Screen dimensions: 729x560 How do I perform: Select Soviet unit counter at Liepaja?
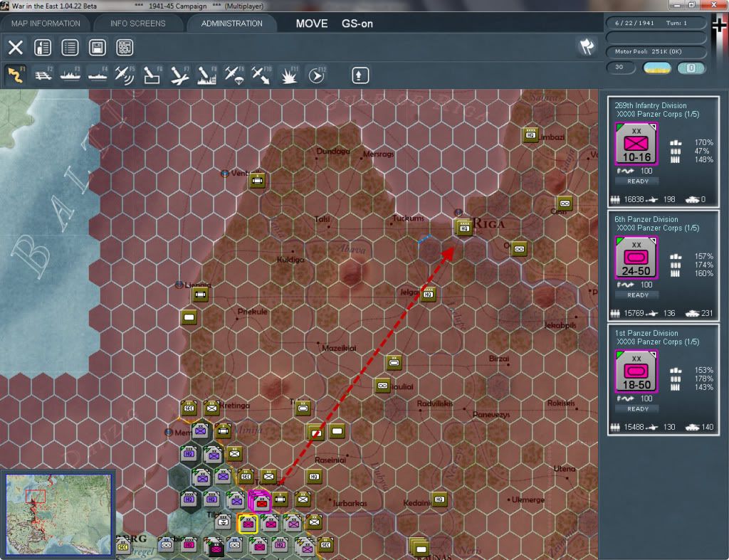point(200,295)
